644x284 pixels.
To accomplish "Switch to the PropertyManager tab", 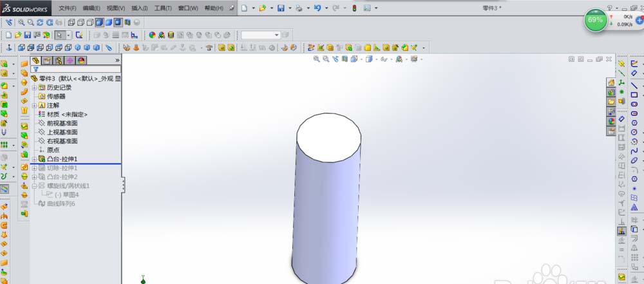I will [x=47, y=61].
